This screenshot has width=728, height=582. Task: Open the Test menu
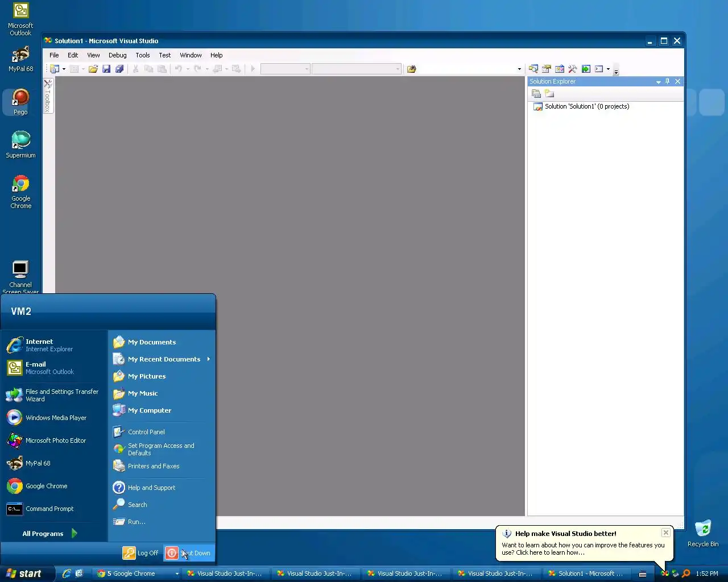tap(165, 55)
